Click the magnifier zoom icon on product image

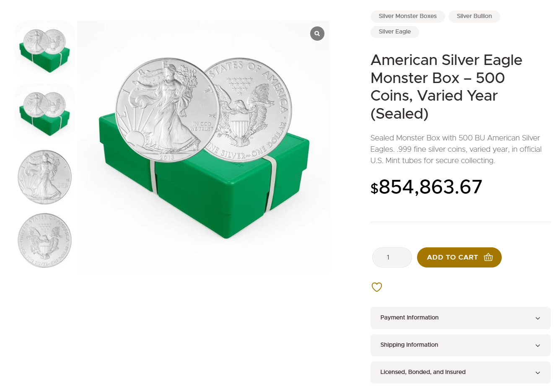pyautogui.click(x=317, y=34)
